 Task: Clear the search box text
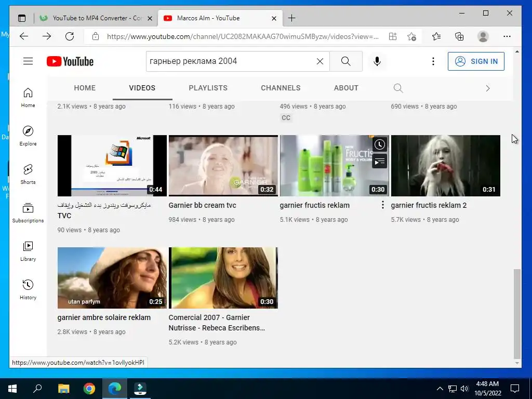(x=320, y=61)
